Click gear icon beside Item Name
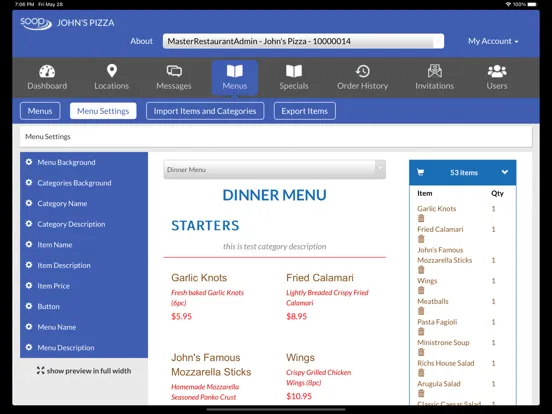 tap(29, 244)
